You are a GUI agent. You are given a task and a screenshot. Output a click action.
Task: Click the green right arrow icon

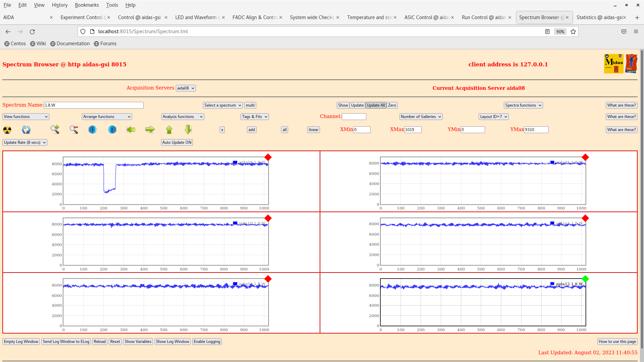[150, 129]
